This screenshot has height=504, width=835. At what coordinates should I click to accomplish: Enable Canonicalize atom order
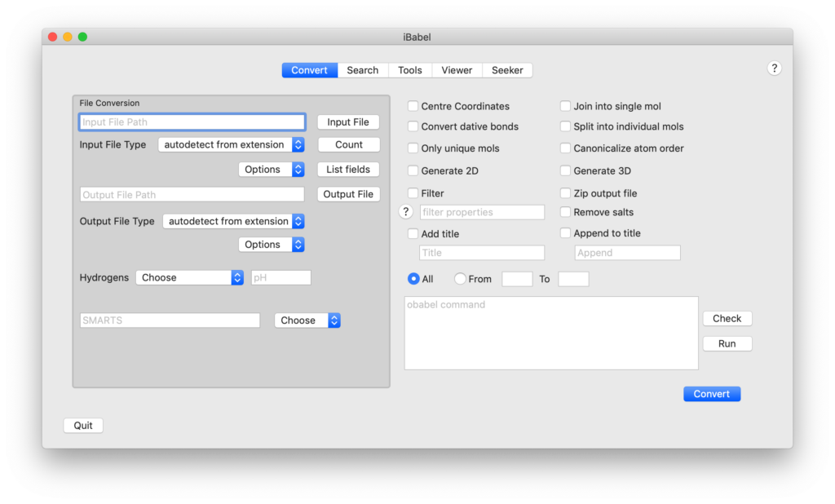(x=565, y=148)
